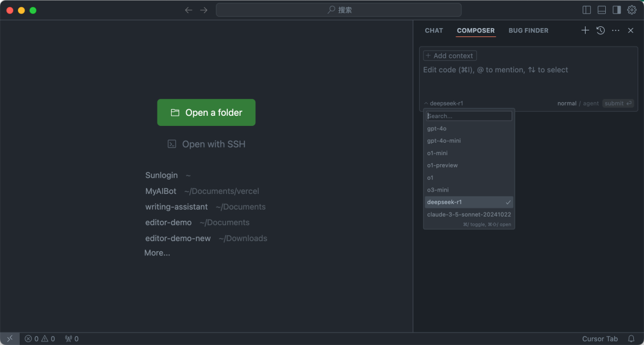Start a new composer with plus icon
Viewport: 644px width, 345px height.
586,30
